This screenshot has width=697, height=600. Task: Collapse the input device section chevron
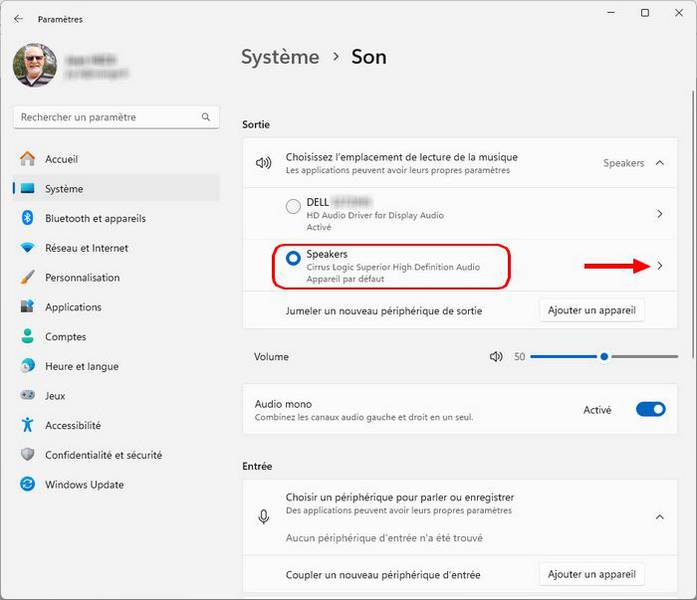660,516
